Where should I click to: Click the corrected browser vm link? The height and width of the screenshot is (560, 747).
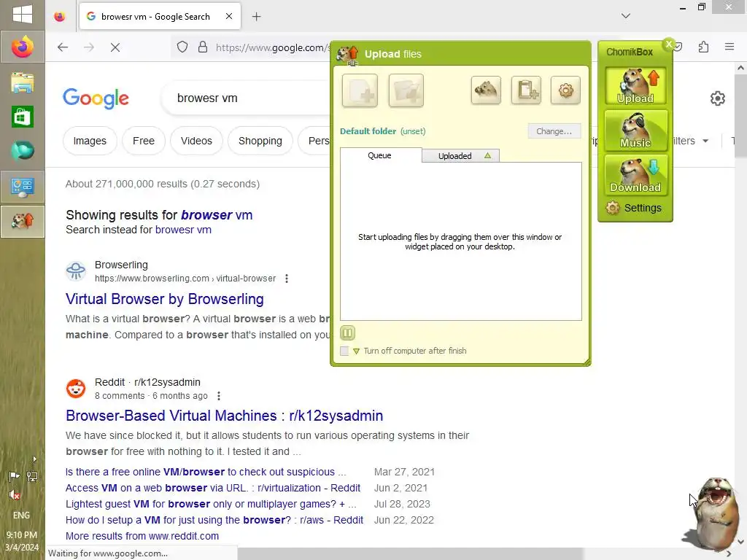pos(216,215)
